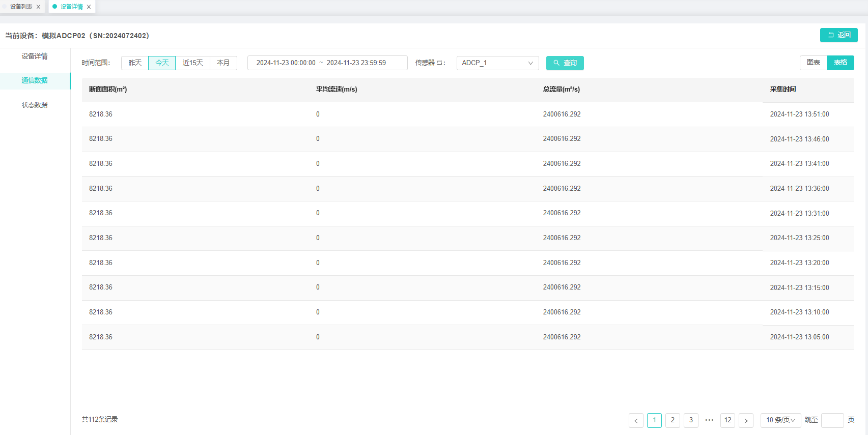This screenshot has width=868, height=435.
Task: Go to previous page arrow
Action: coord(636,420)
